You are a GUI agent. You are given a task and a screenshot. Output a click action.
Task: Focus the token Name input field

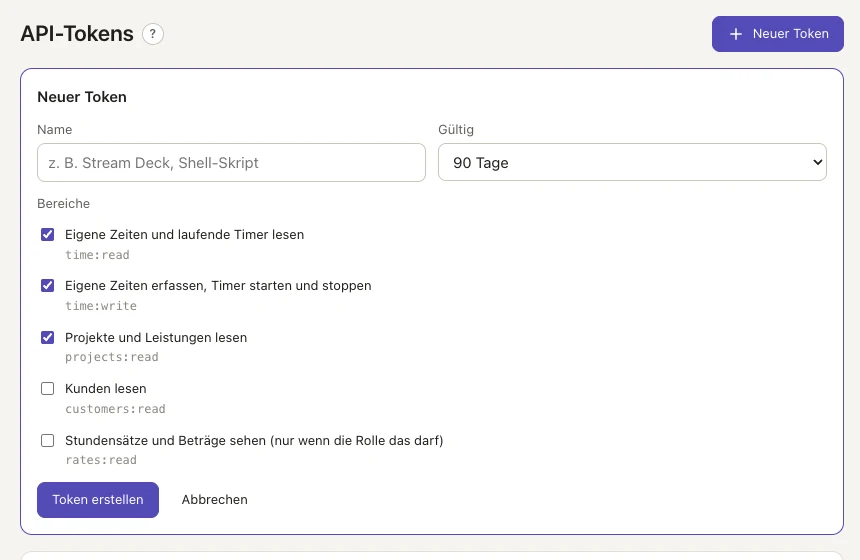pyautogui.click(x=231, y=162)
